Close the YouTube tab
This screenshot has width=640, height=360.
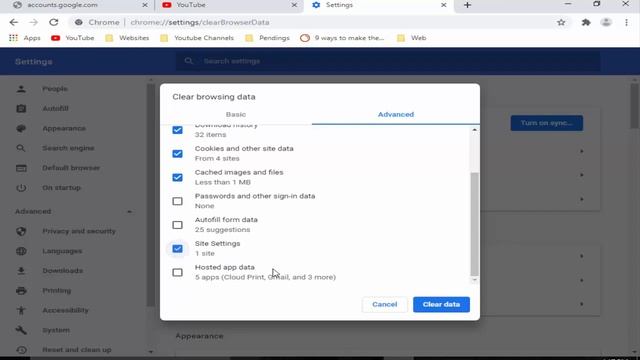pos(294,5)
